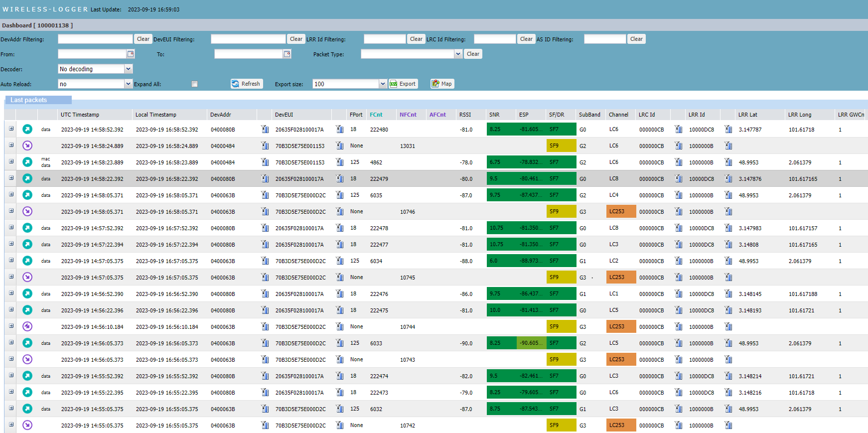Expand the packet row with FCnt 222480
The height and width of the screenshot is (433, 868).
pos(11,129)
